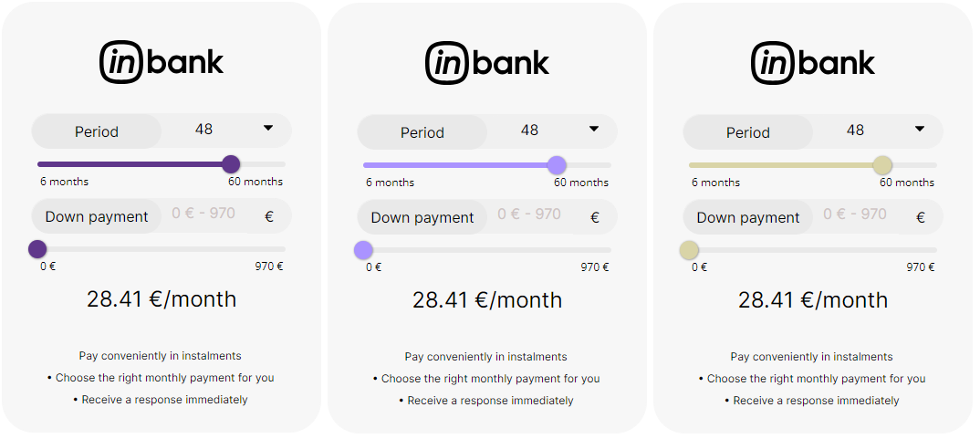This screenshot has height=439, width=980.
Task: Click the dark purple period slider handle
Action: coord(231,164)
